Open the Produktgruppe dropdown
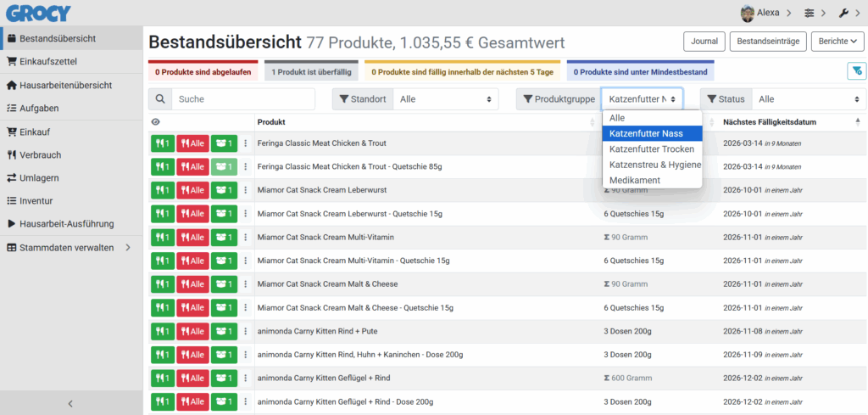 pos(643,99)
